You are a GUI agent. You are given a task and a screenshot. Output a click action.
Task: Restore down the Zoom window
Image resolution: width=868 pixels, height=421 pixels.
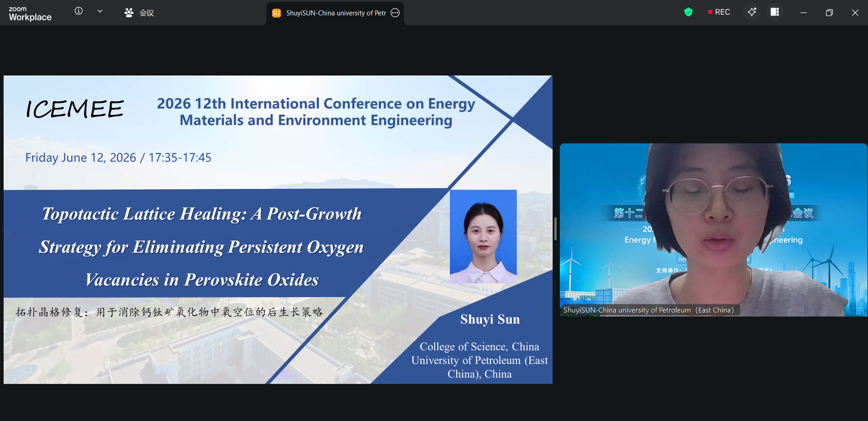(829, 13)
